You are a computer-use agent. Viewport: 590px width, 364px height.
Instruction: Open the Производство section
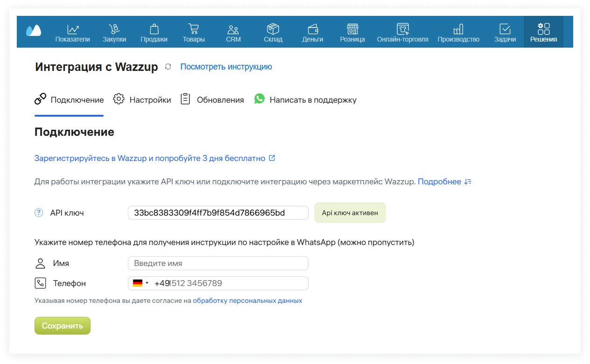tap(458, 33)
